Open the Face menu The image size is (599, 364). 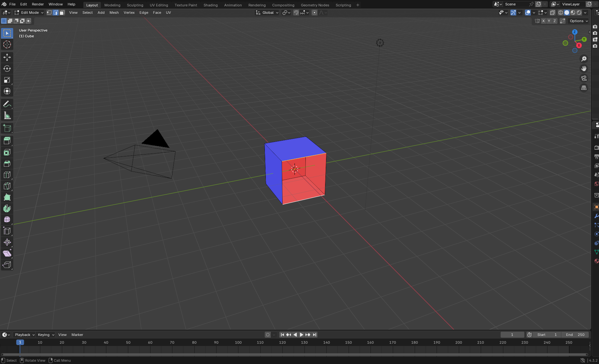(x=157, y=13)
